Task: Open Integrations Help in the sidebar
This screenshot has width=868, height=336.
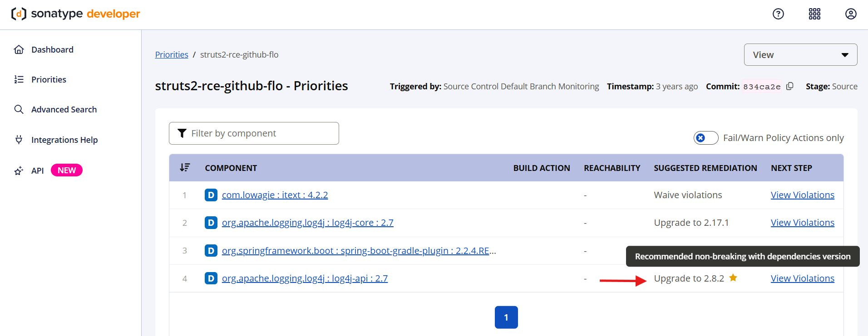Action: 64,140
